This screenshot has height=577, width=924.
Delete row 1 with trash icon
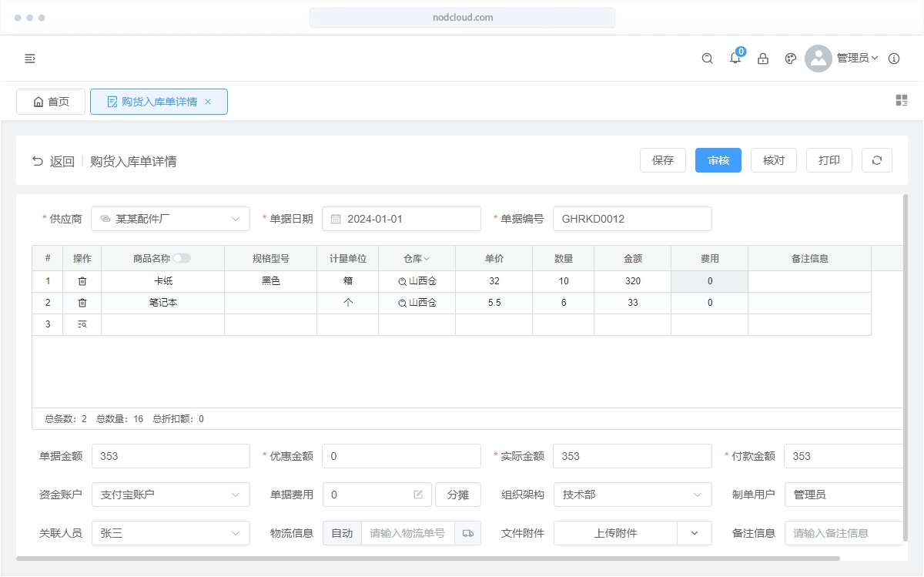(x=82, y=281)
